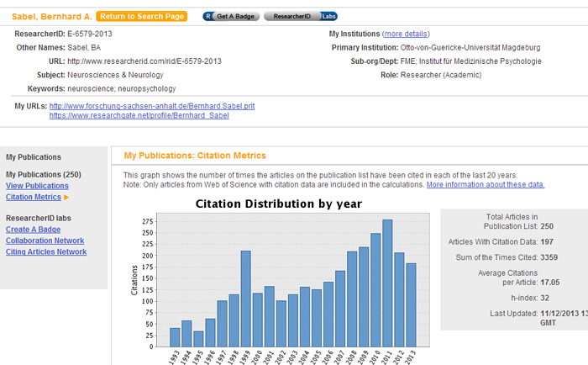Click the Citation Distribution by year chart title

279,204
